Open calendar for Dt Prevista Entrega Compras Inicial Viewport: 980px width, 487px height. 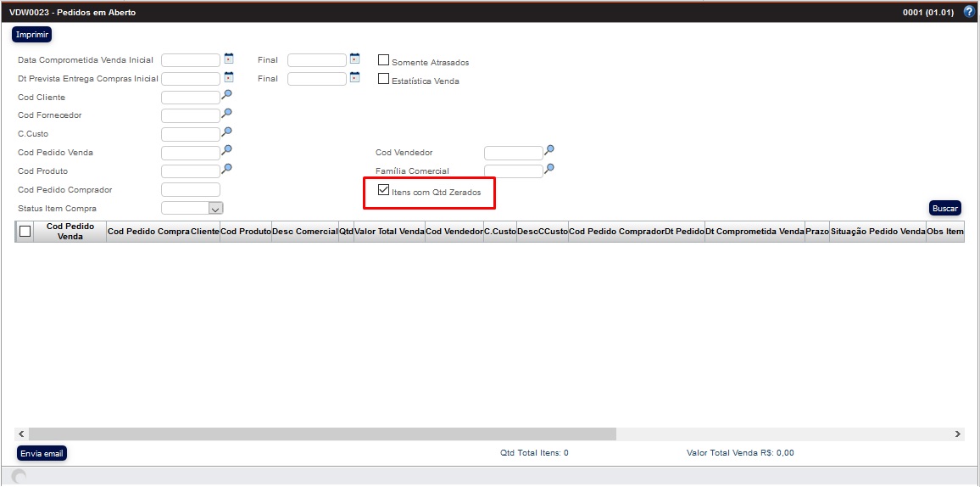229,78
